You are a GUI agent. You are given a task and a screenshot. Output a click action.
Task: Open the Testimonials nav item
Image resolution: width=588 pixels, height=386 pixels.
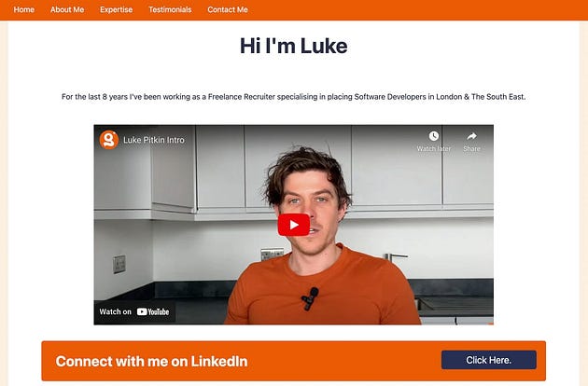coord(170,9)
